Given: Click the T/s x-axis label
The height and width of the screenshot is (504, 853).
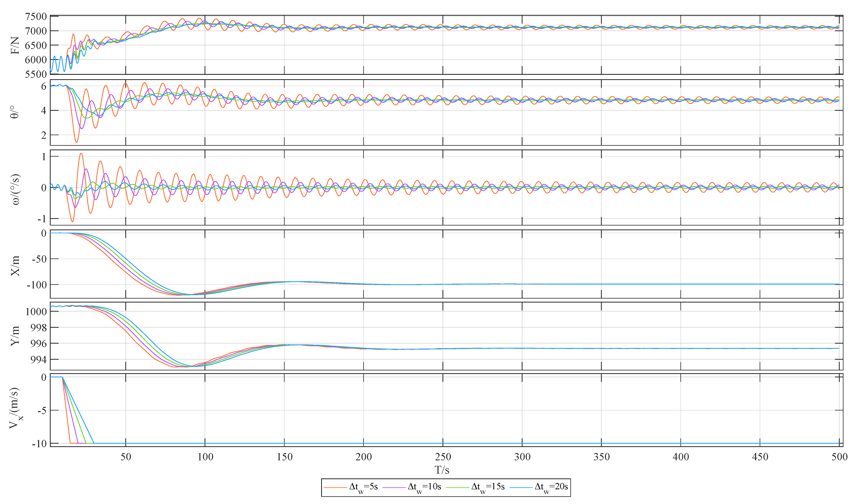Looking at the screenshot, I should point(442,470).
